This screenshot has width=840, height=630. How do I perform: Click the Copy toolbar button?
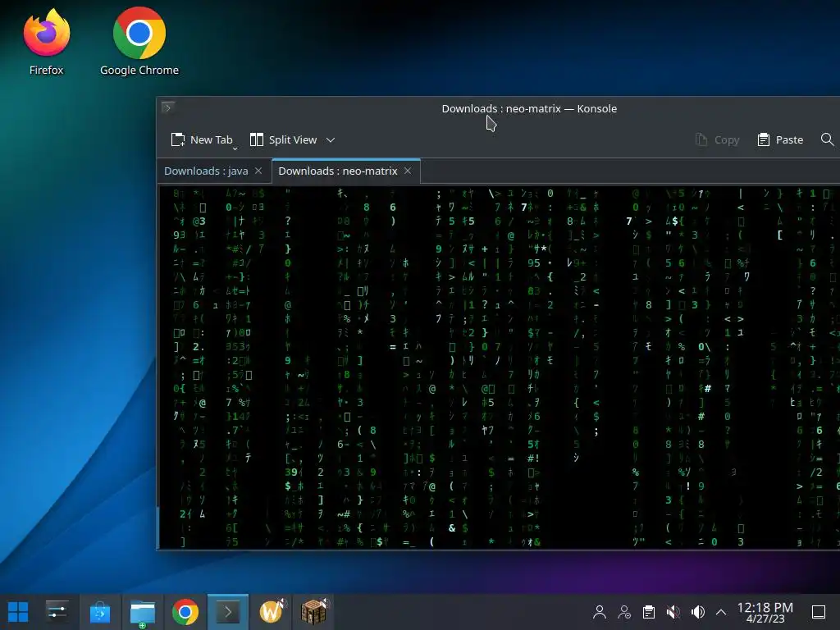(x=717, y=139)
